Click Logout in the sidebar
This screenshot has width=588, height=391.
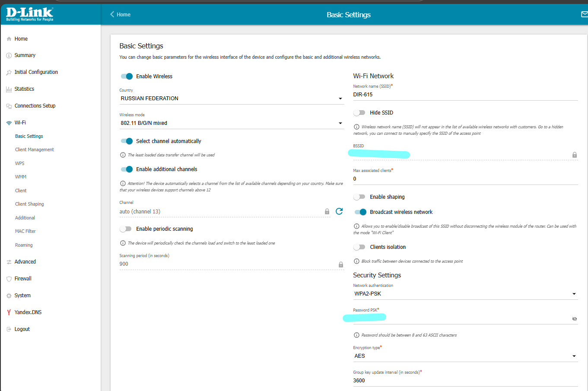tap(22, 329)
